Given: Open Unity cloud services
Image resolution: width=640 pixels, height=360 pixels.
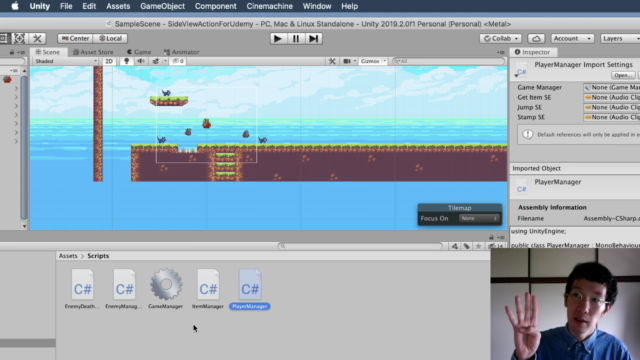Looking at the screenshot, I should pos(536,38).
